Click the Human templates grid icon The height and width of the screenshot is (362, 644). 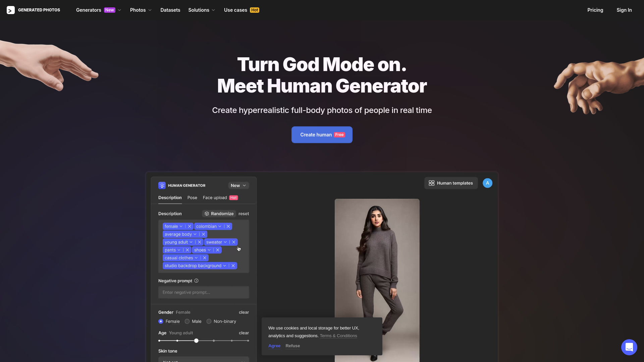[x=431, y=183]
